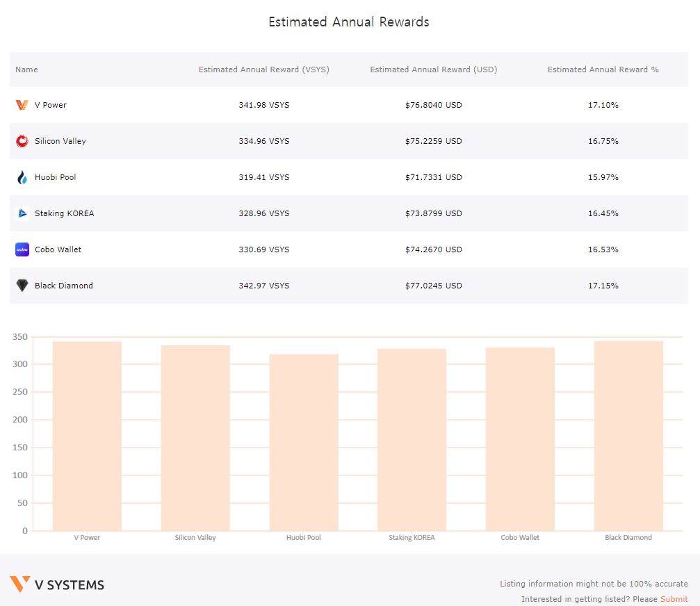Click the $75.2259 USD value
This screenshot has width=700, height=606.
tap(434, 141)
